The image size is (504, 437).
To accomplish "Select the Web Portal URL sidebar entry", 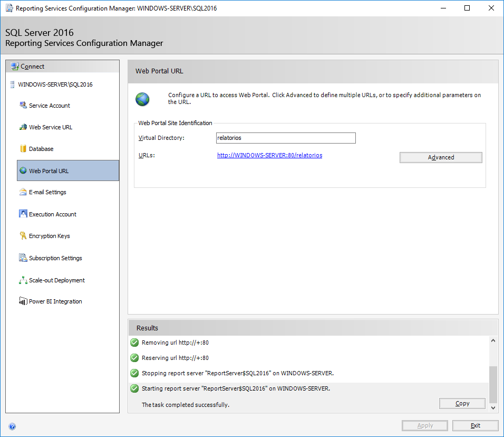I will point(68,170).
